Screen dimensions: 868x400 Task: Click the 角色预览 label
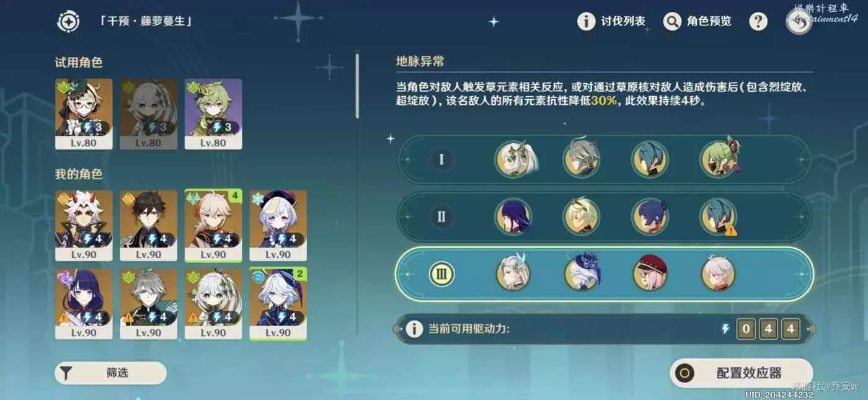pos(709,22)
